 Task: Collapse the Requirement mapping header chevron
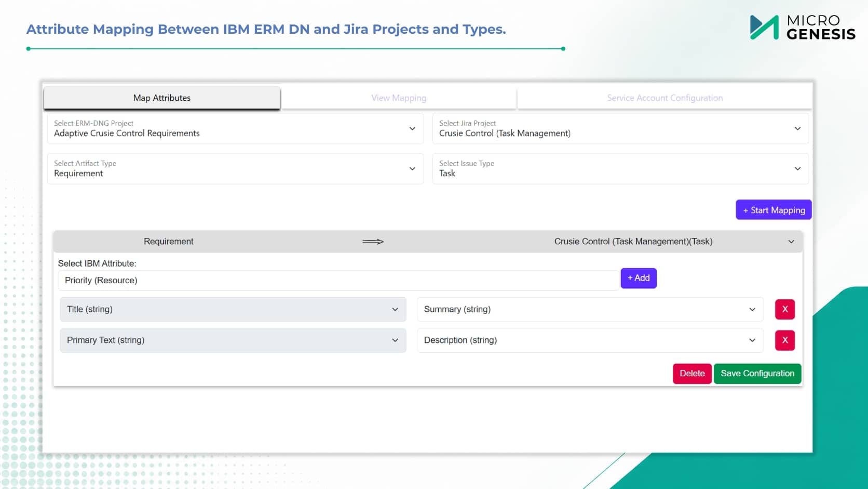791,242
